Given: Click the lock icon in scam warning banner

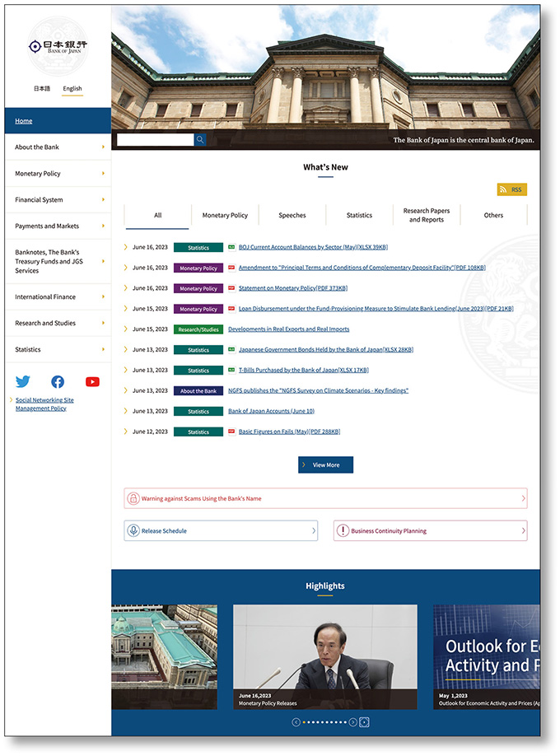Looking at the screenshot, I should coord(133,498).
